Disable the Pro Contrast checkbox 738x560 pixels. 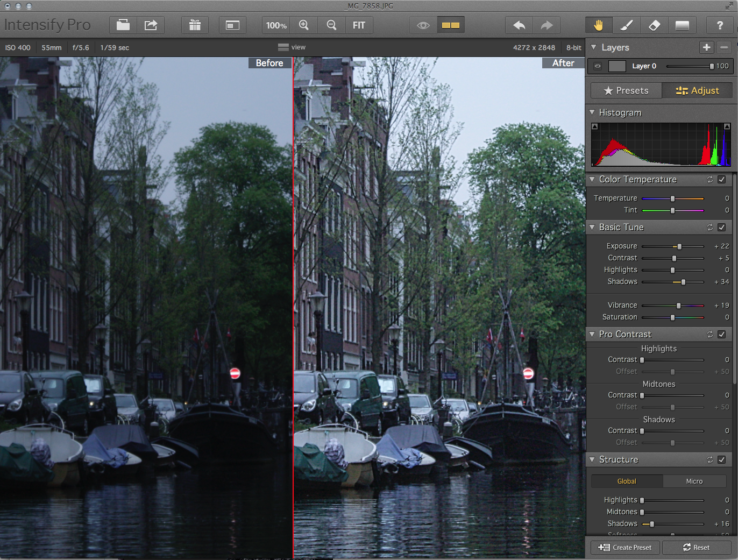722,334
